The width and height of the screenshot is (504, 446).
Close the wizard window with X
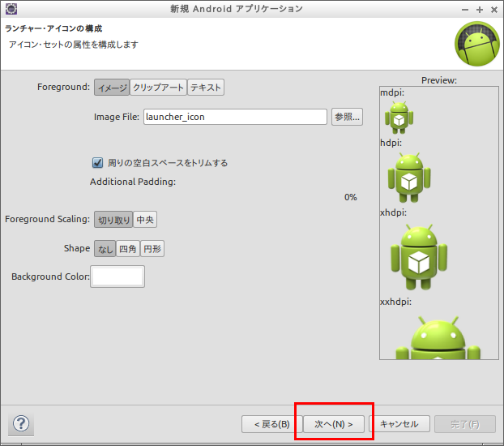pyautogui.click(x=494, y=10)
